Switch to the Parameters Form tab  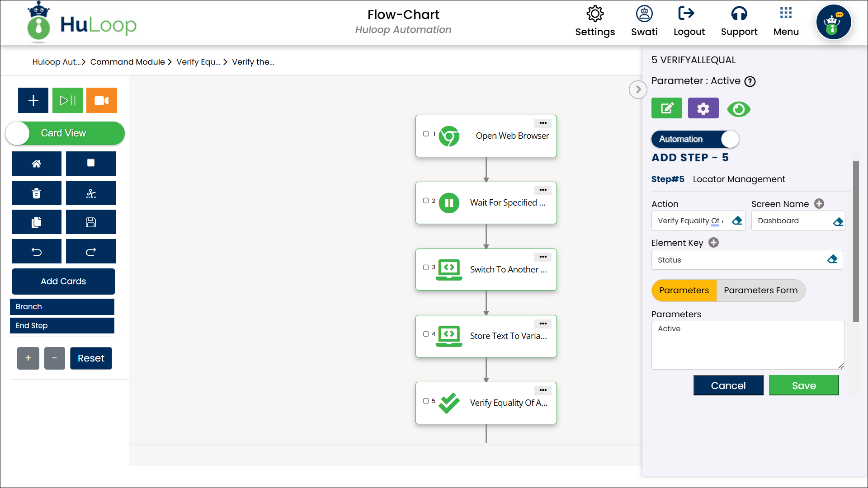[760, 291]
